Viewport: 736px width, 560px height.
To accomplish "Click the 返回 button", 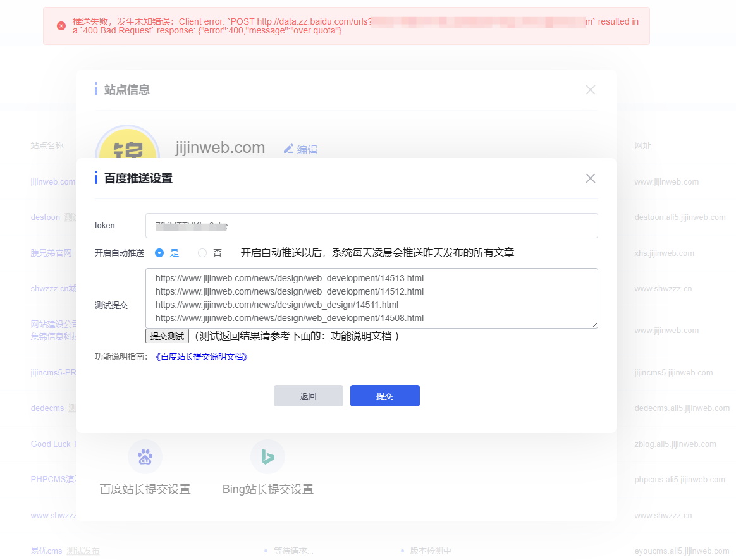I will [309, 396].
